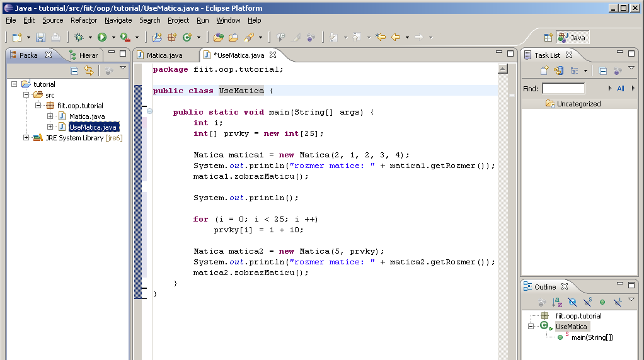Viewport: 644px width, 360px height.
Task: Toggle Link with Editor in Package Explorer
Action: click(89, 70)
